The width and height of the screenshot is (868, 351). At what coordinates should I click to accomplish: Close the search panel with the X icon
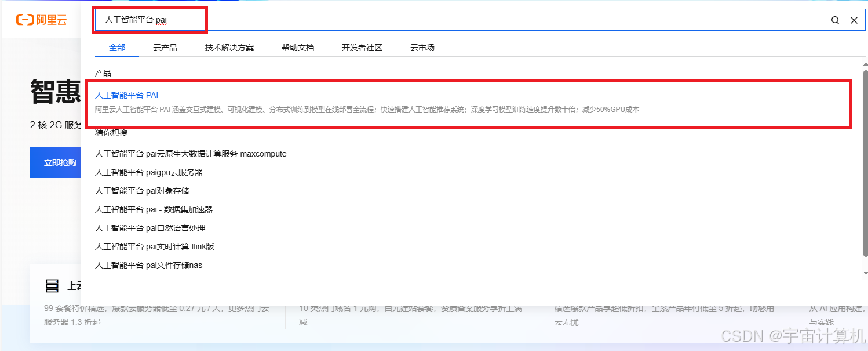click(854, 20)
